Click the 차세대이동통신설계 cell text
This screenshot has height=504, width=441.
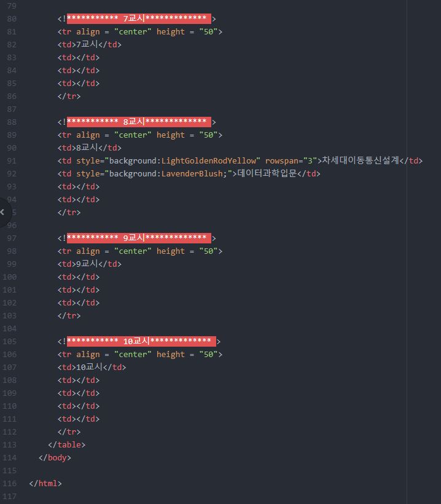point(361,160)
